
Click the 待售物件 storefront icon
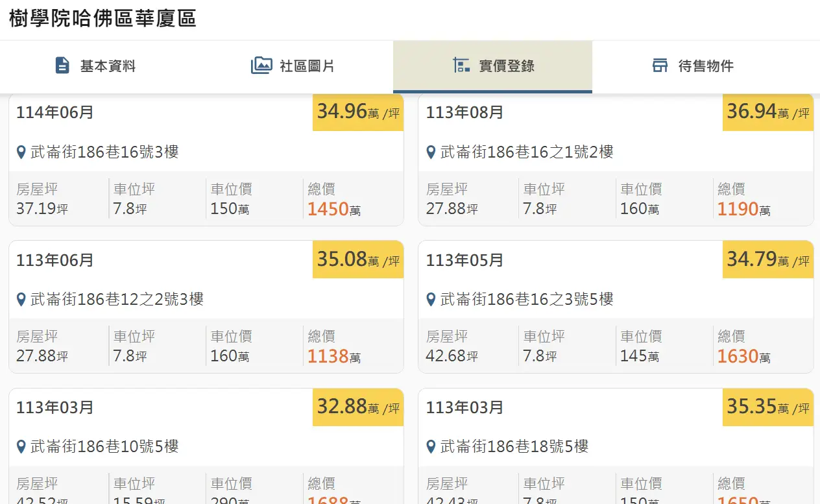pyautogui.click(x=660, y=66)
